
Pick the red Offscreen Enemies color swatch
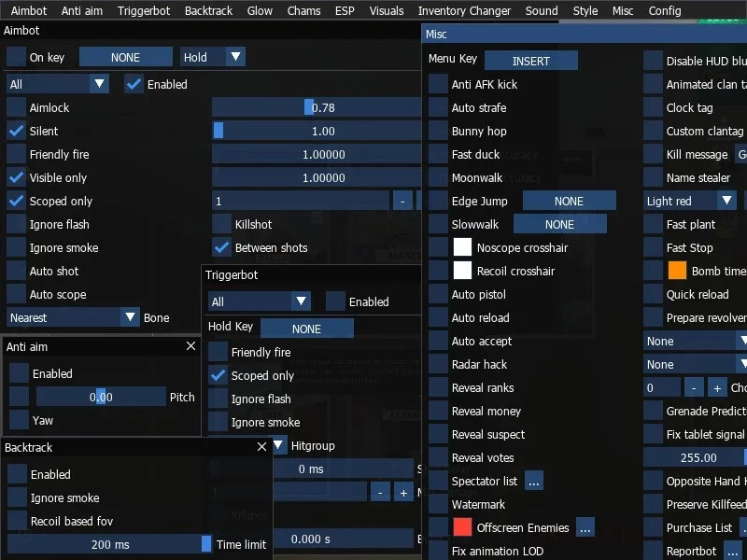click(x=462, y=527)
